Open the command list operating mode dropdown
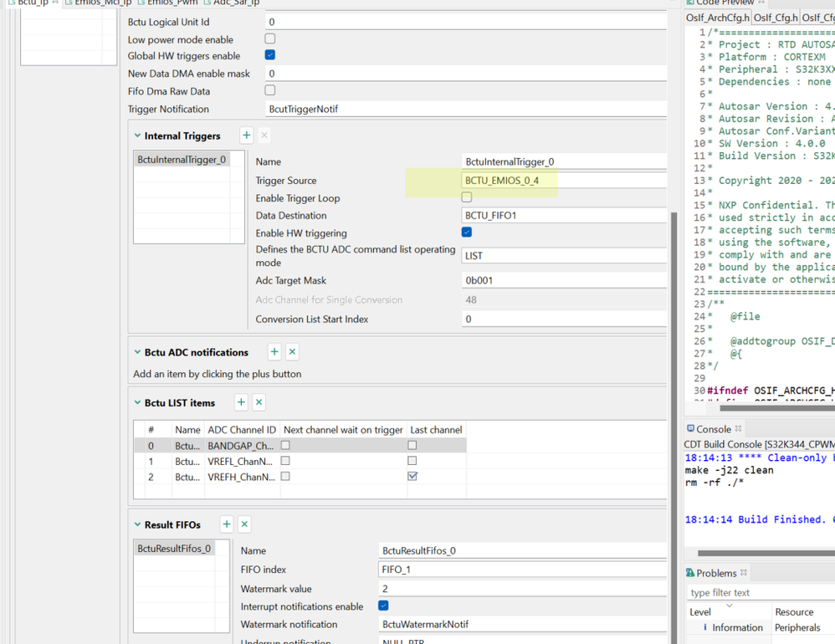Image resolution: width=835 pixels, height=644 pixels. (564, 255)
